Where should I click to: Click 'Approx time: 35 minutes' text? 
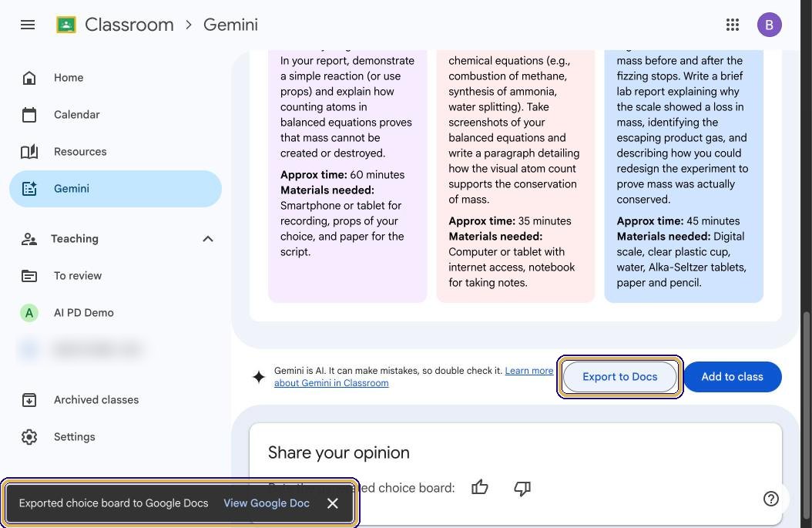[x=509, y=220]
